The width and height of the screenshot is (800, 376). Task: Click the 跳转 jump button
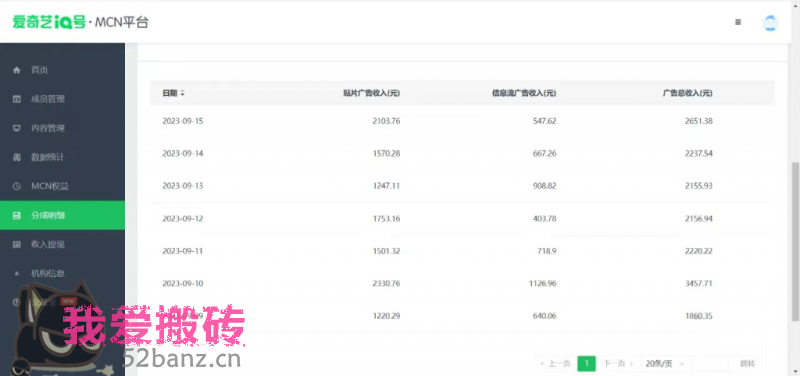click(x=747, y=364)
